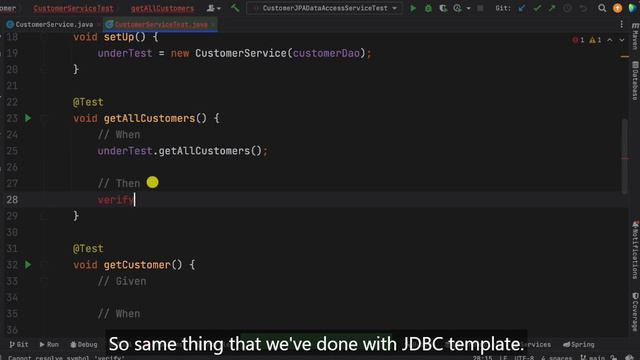
Task: Click the customerDao argument in setUp
Action: (x=326, y=53)
